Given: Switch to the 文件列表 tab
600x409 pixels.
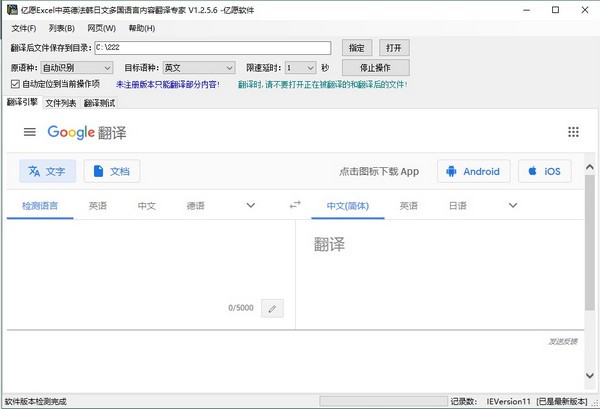Looking at the screenshot, I should click(x=60, y=103).
